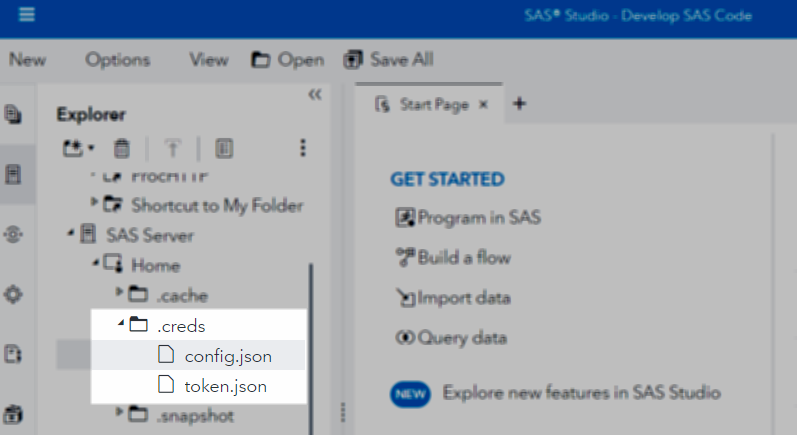Click the Build a flow icon
This screenshot has width=797, height=435.
(405, 257)
